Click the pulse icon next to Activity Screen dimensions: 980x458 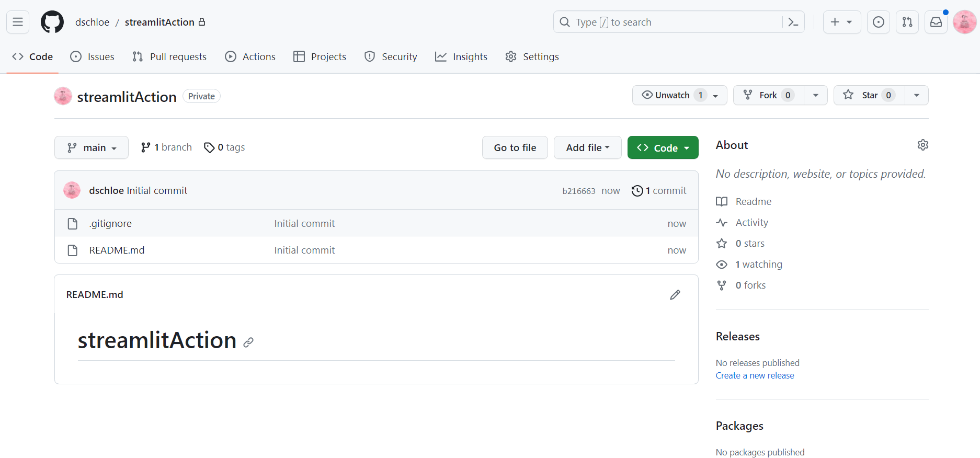click(x=722, y=223)
